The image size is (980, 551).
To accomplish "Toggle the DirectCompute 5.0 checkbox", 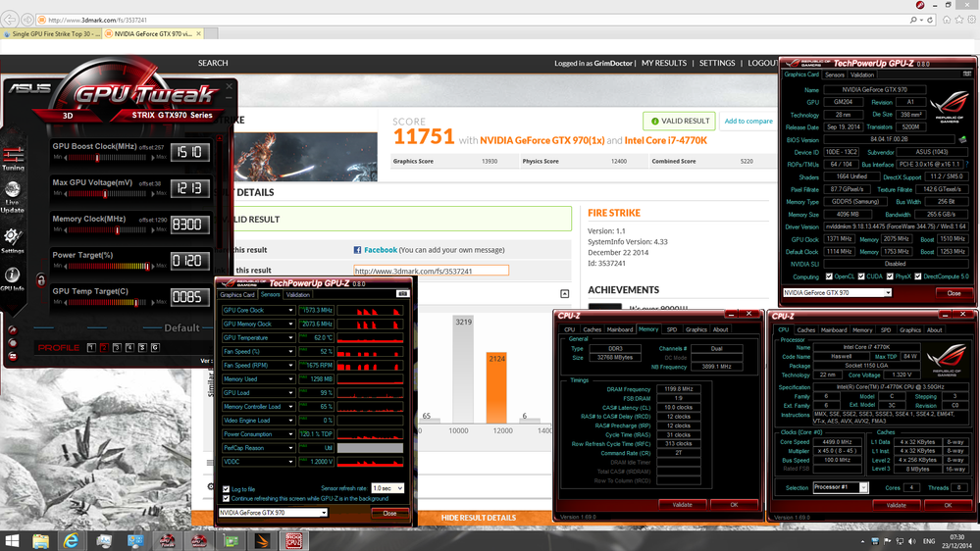I will coord(918,276).
